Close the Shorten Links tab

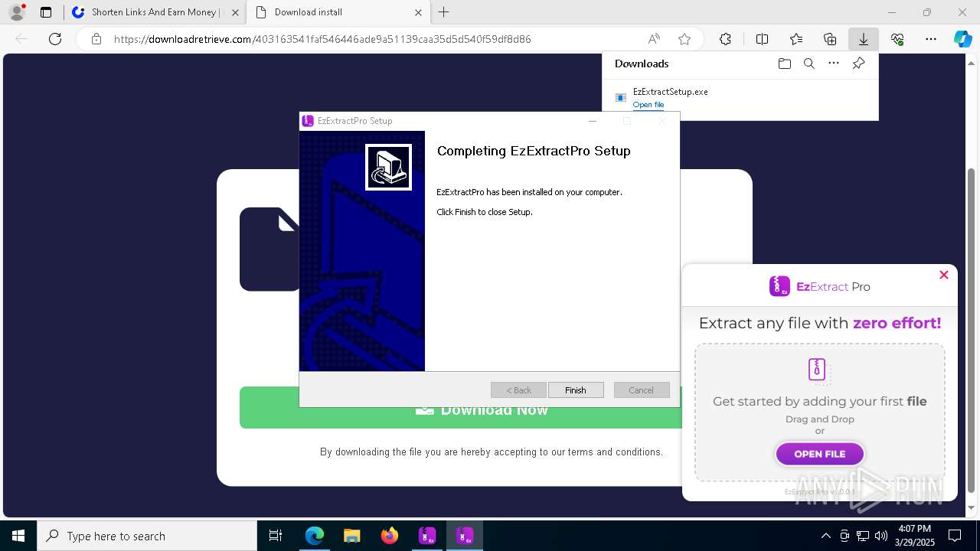pos(235,12)
